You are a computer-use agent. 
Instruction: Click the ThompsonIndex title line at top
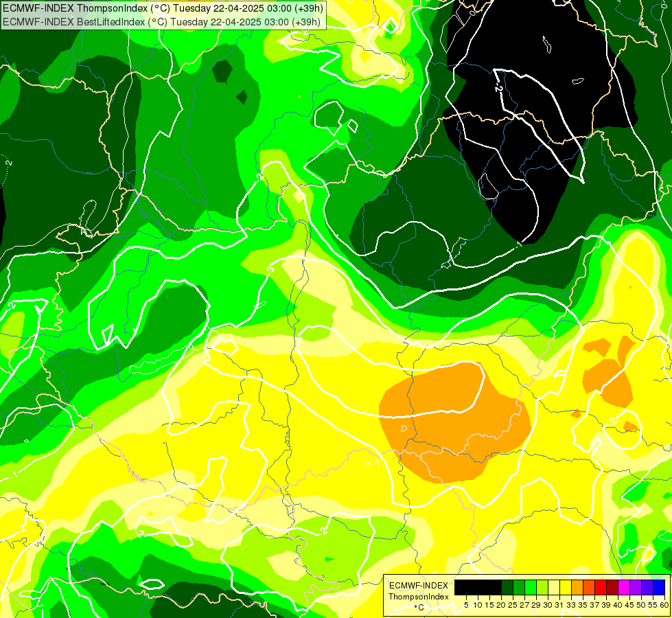pyautogui.click(x=163, y=8)
